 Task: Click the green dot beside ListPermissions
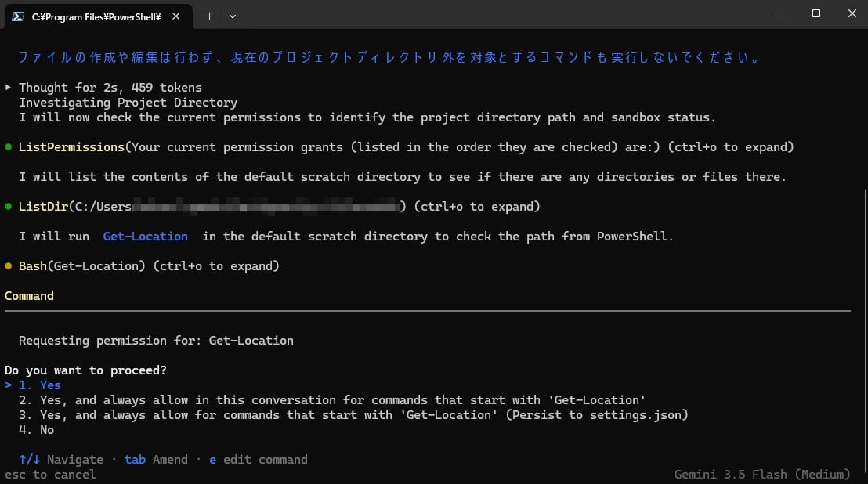click(x=9, y=147)
